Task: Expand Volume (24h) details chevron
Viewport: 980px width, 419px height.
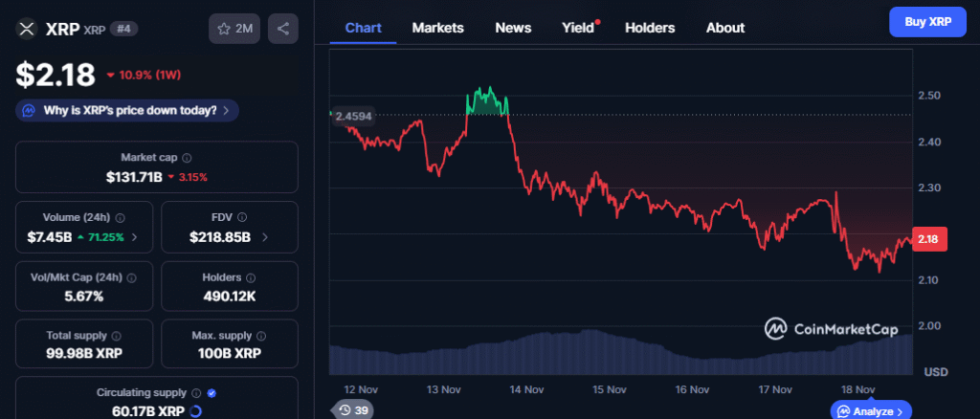Action: click(135, 237)
